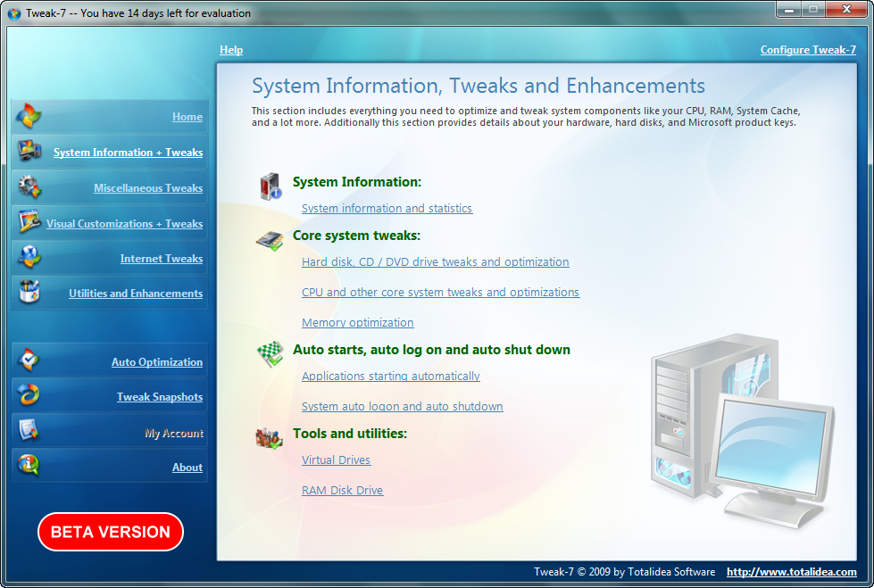Click the Tweak-7 title bar icon

coord(14,13)
